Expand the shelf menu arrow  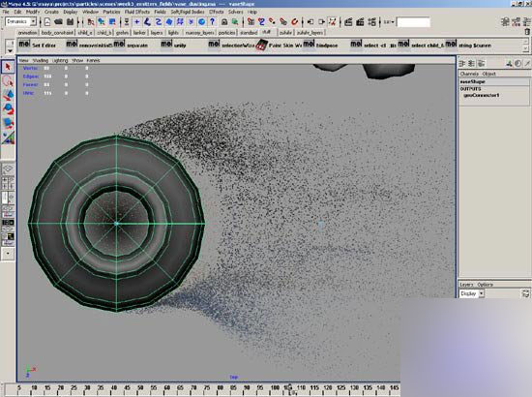coord(11,50)
